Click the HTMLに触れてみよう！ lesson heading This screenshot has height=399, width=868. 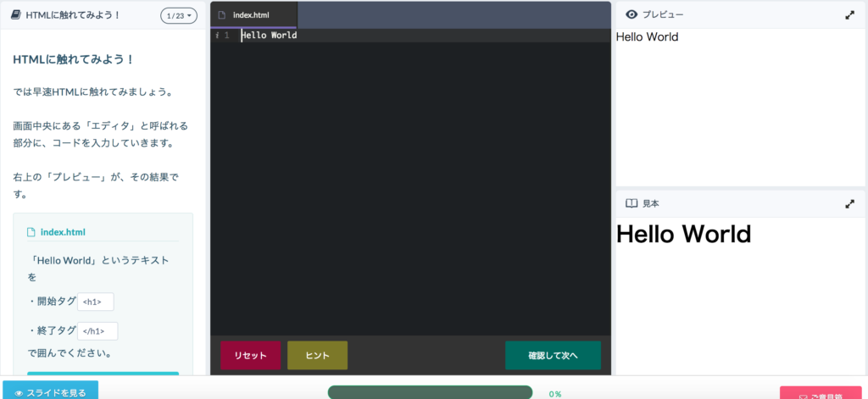74,59
